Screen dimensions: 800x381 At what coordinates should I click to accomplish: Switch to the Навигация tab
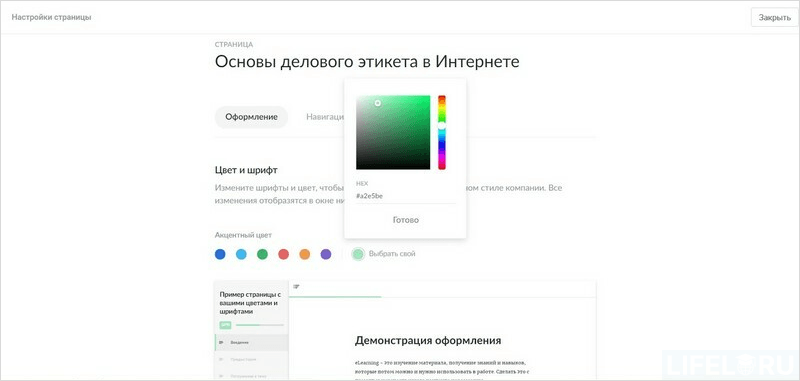[325, 117]
